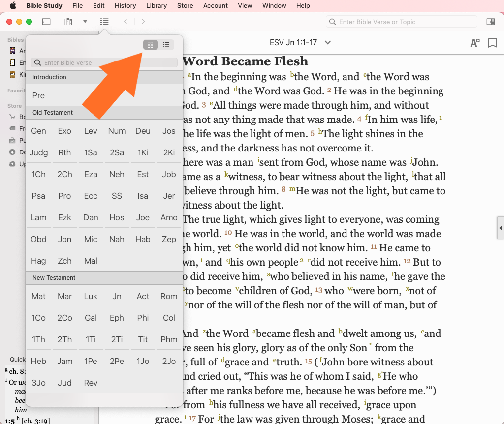
Task: Click the Enter Bible Verse or Topic search field
Action: click(402, 22)
